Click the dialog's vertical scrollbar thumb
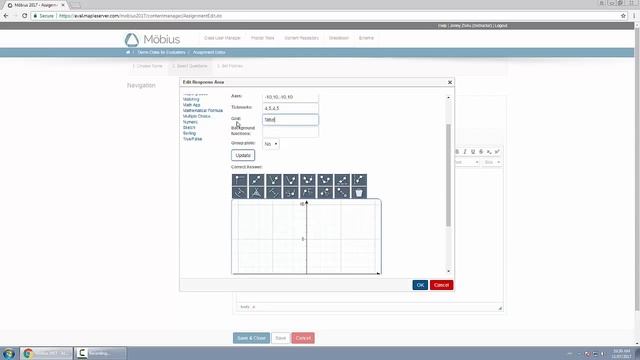 click(x=448, y=175)
